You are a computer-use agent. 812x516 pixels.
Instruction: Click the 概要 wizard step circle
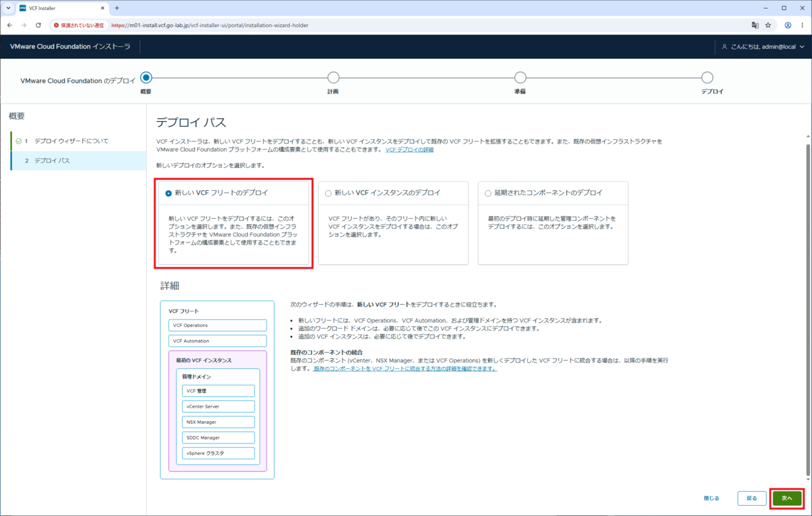(146, 78)
